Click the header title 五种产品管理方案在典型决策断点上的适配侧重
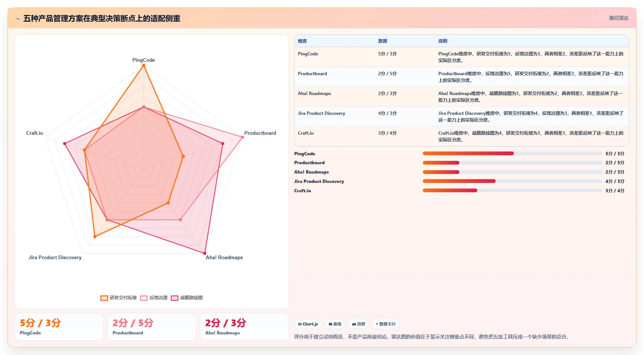The width and height of the screenshot is (644, 355). pyautogui.click(x=102, y=18)
